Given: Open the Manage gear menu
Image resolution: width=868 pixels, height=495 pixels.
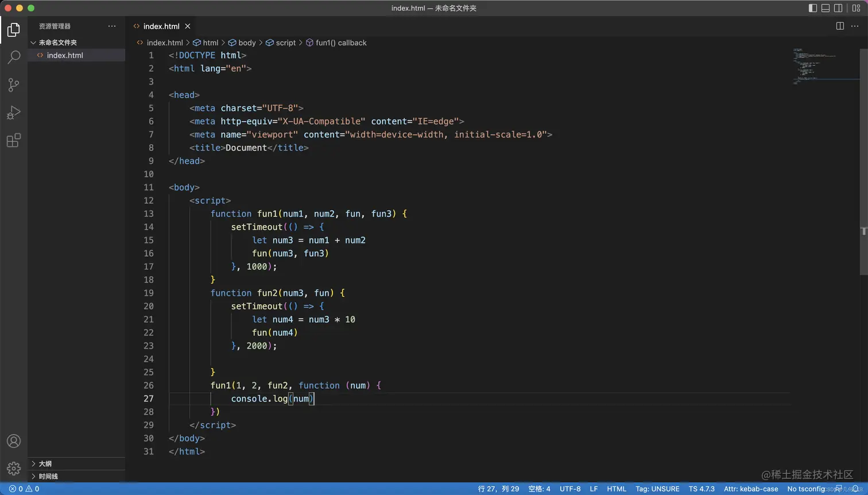Looking at the screenshot, I should coord(14,469).
